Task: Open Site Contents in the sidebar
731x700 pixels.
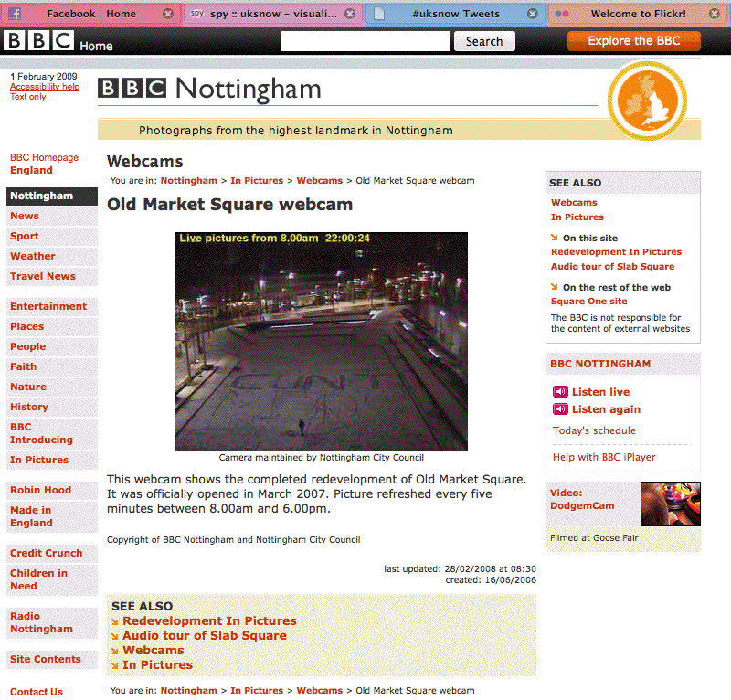Action: (52, 659)
